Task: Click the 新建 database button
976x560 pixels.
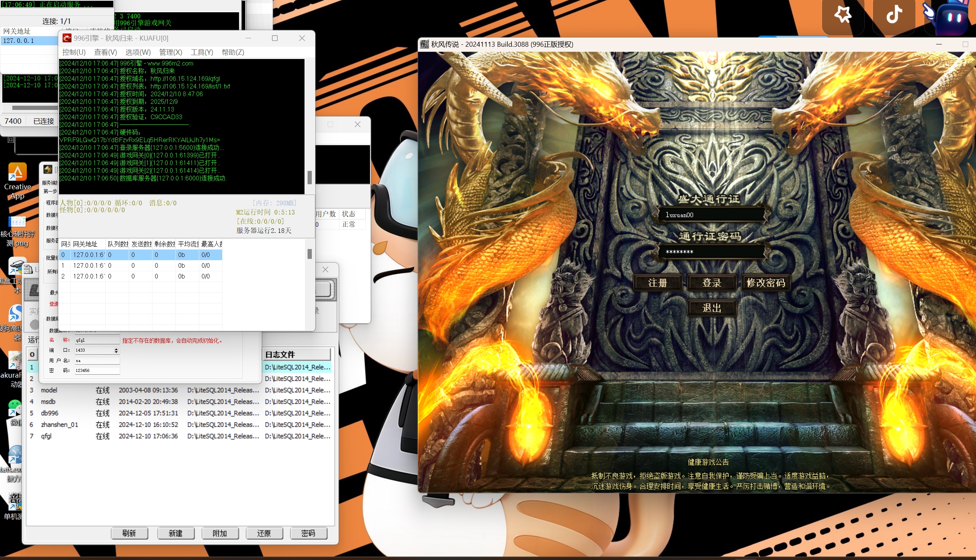Action: click(x=176, y=533)
